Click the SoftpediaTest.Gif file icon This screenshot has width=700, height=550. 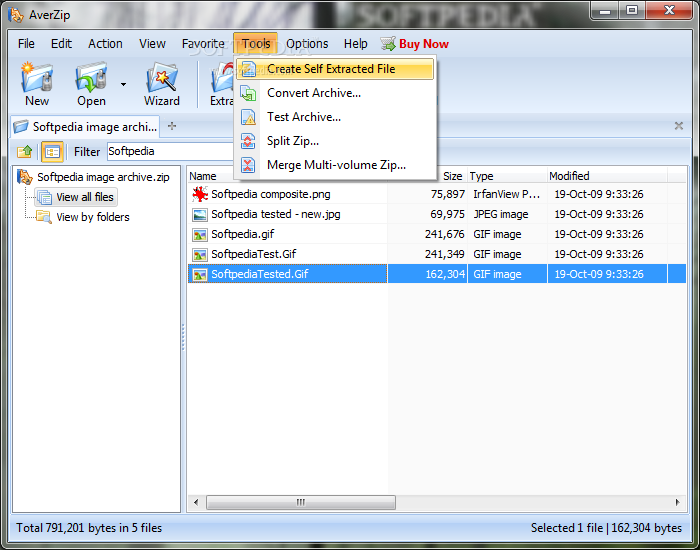pyautogui.click(x=200, y=254)
